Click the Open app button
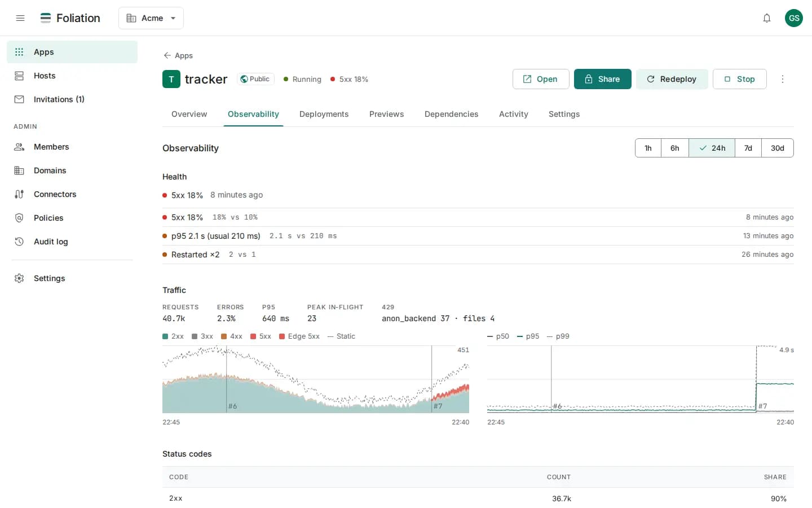 (x=541, y=79)
